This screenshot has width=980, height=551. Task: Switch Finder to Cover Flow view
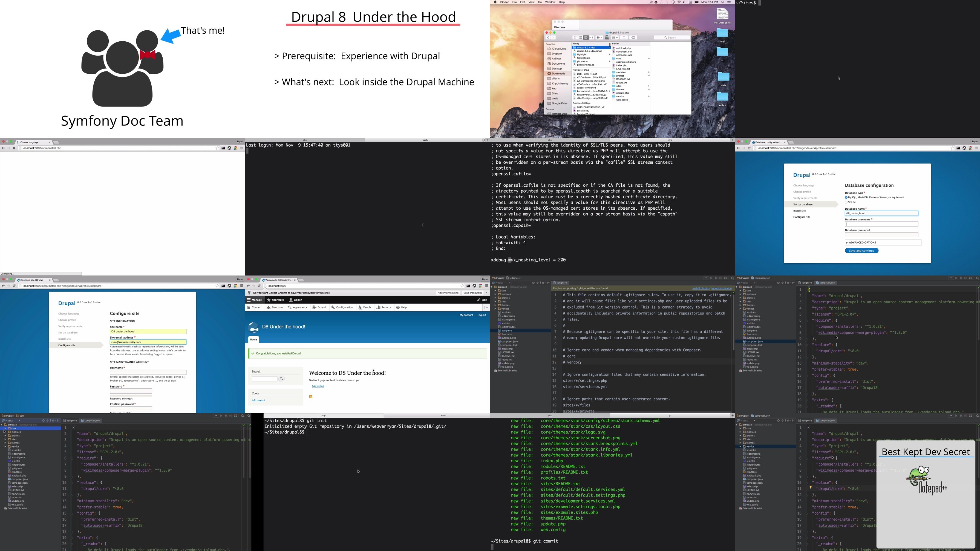click(x=592, y=38)
